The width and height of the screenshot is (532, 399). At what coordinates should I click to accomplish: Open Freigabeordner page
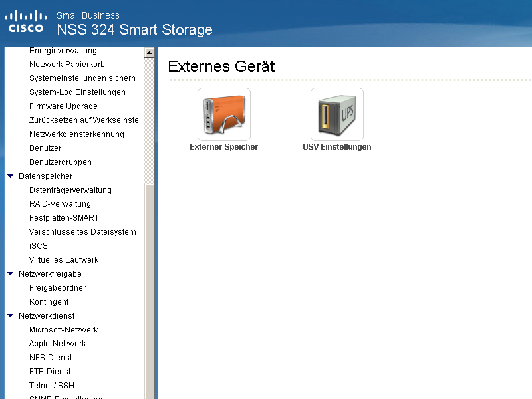57,288
